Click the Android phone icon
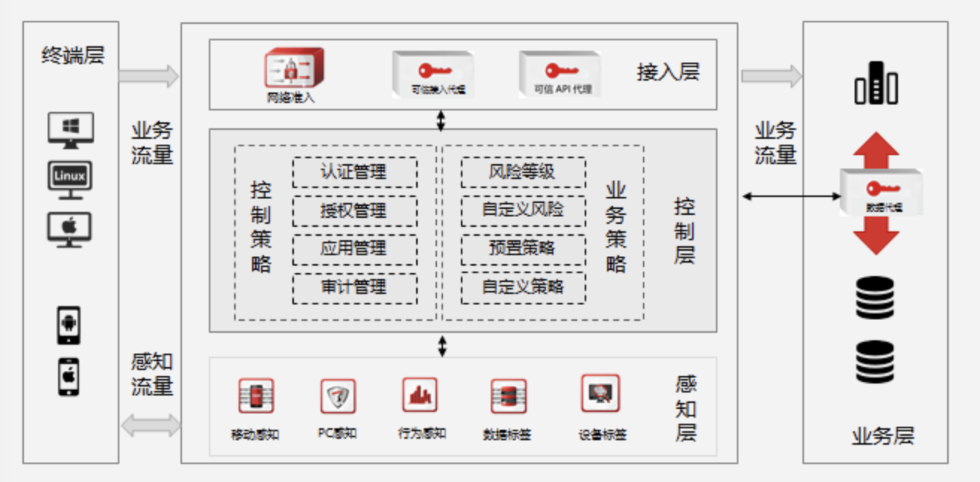This screenshot has width=980, height=482. click(x=69, y=325)
